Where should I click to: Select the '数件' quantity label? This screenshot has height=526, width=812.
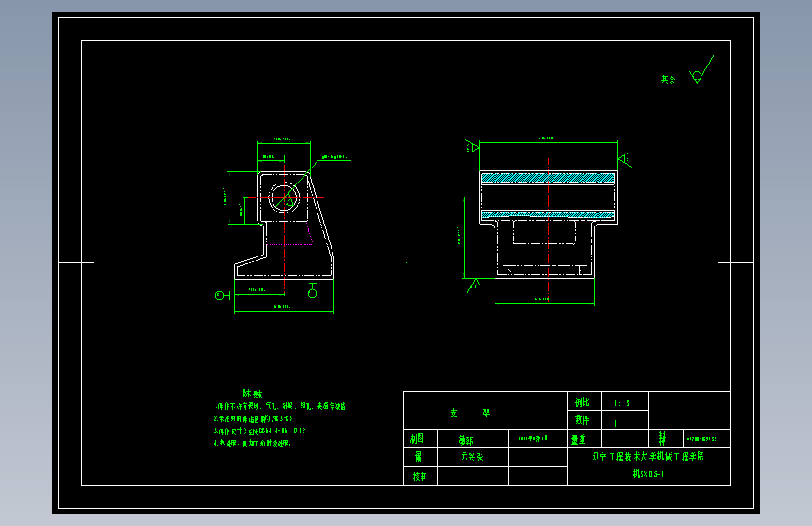click(582, 420)
